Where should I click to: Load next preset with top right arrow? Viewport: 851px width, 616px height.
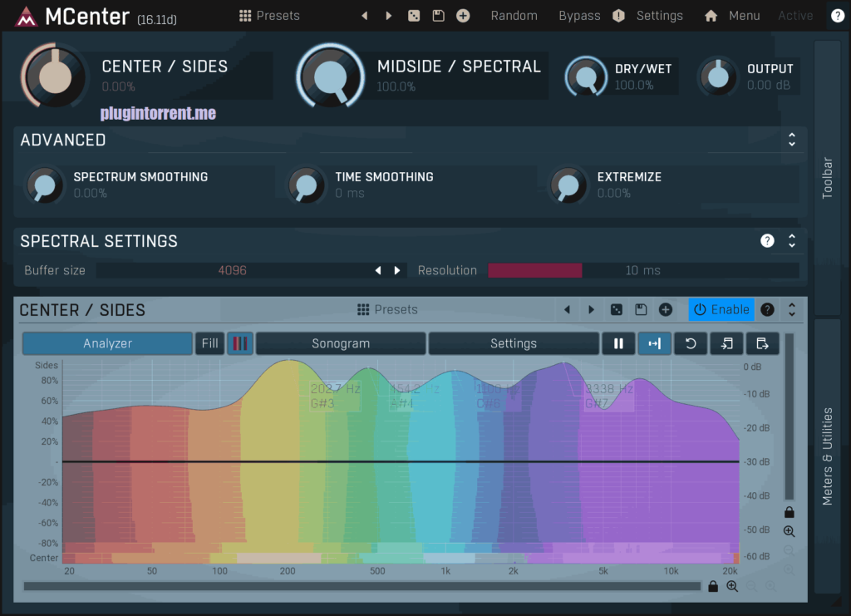(x=389, y=16)
